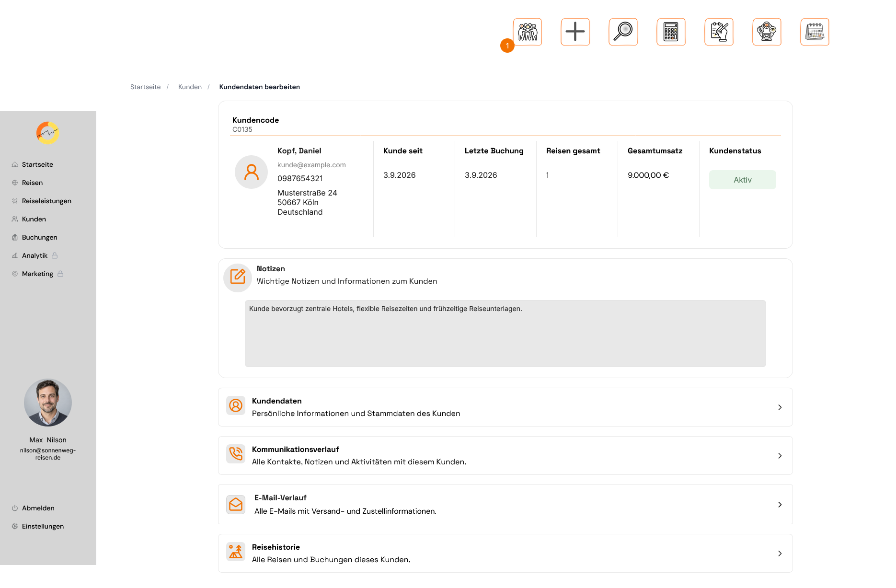Click the customer avatar placeholder icon
The width and height of the screenshot is (896, 588).
click(251, 172)
